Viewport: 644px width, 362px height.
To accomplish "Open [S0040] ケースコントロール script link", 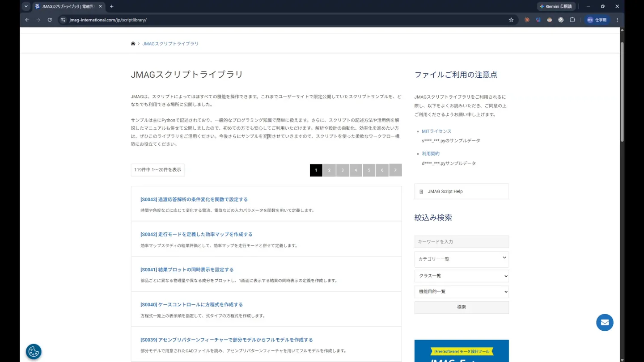I will [x=191, y=305].
